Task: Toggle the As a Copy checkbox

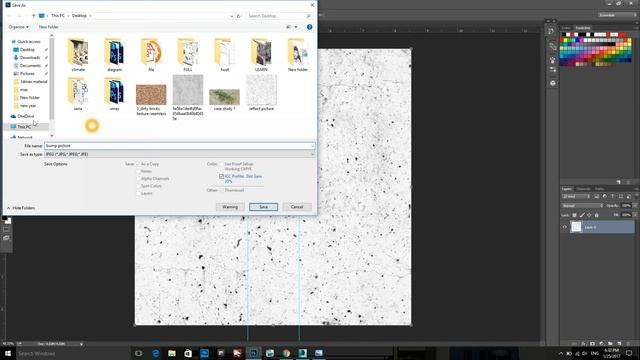Action: pyautogui.click(x=138, y=164)
